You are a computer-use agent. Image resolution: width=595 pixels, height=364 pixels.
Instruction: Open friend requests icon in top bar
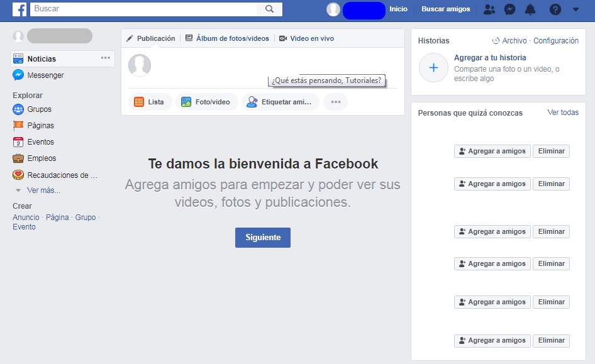tap(489, 9)
